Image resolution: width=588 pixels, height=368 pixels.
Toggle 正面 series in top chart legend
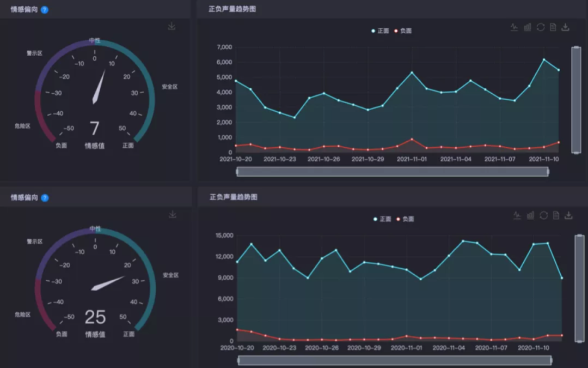(381, 31)
